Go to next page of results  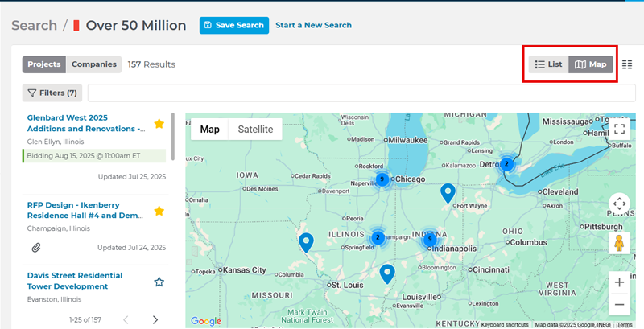coord(155,319)
